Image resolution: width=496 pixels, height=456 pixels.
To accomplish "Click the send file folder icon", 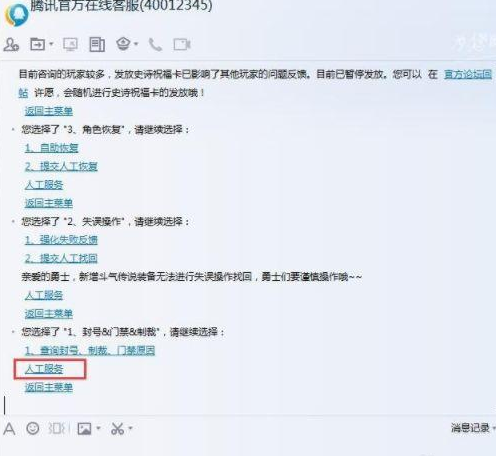I will click(x=38, y=44).
